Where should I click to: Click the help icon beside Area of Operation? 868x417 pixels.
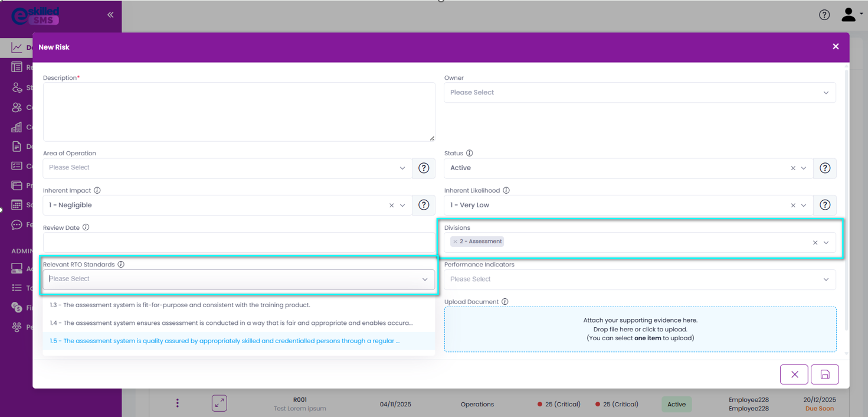click(424, 168)
